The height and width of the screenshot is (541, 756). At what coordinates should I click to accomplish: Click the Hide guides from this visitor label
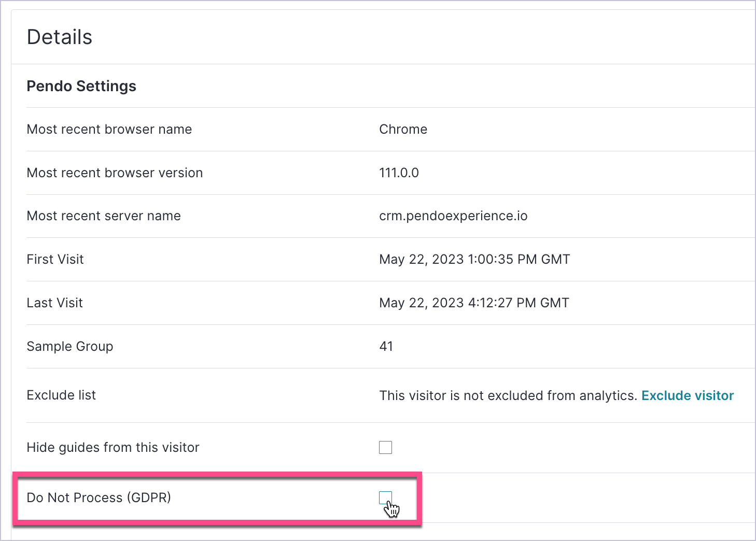tap(113, 447)
